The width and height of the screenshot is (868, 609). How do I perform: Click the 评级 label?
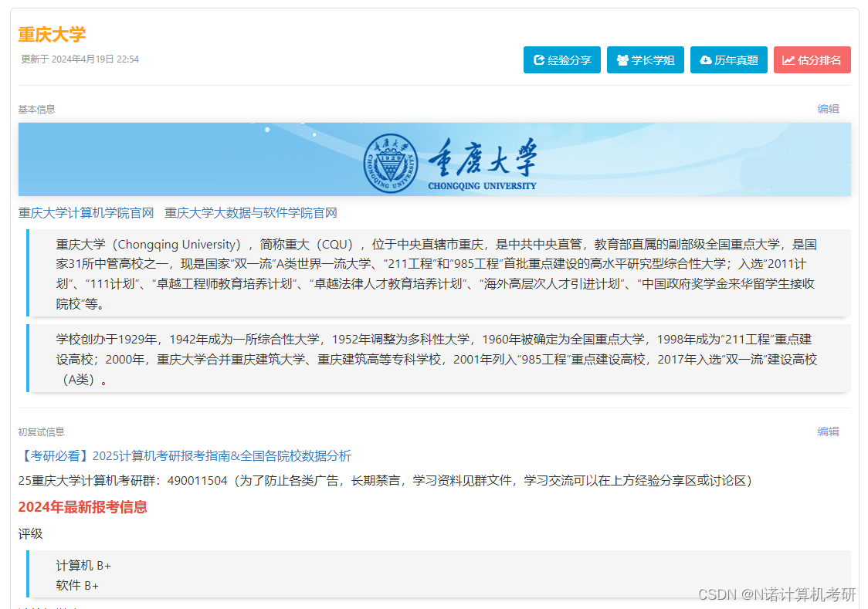[30, 534]
